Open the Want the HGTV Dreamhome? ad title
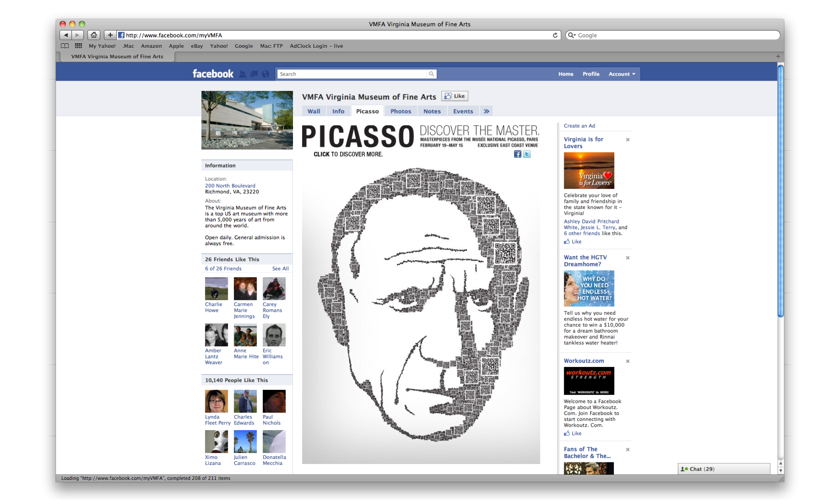This screenshot has width=840, height=504. click(585, 261)
